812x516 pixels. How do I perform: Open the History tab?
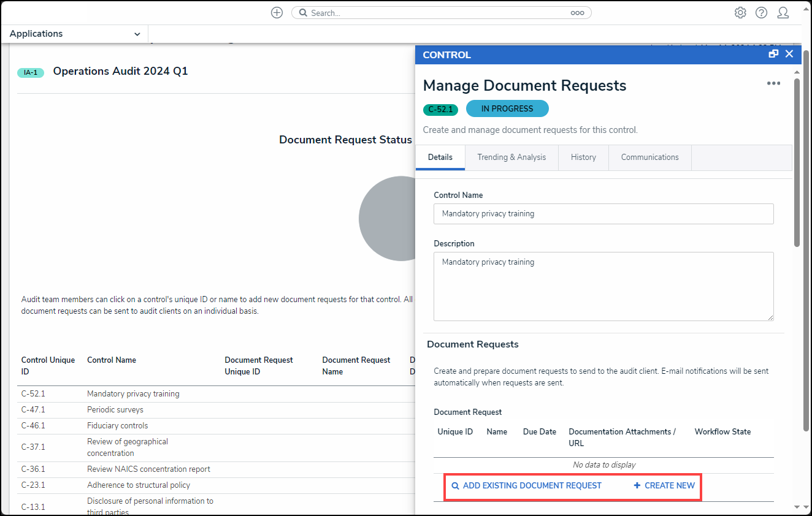click(583, 157)
